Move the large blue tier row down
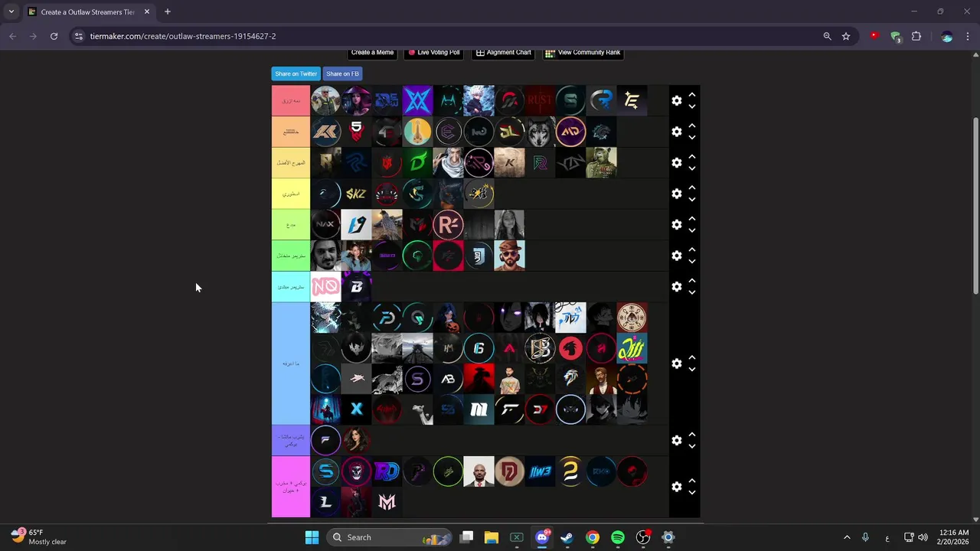The width and height of the screenshot is (980, 551). click(x=692, y=370)
